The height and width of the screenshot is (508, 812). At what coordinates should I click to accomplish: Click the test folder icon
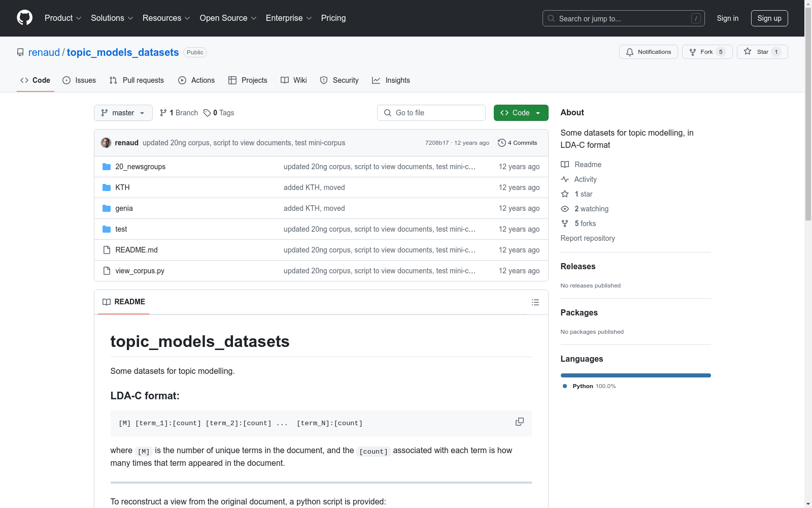coord(107,229)
